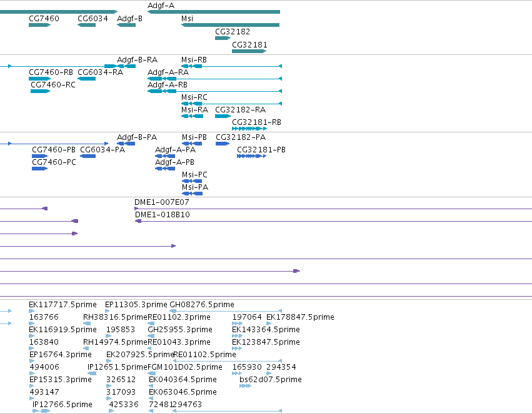
Task: Select the bs62d07.5prime EST
Action: click(x=245, y=387)
